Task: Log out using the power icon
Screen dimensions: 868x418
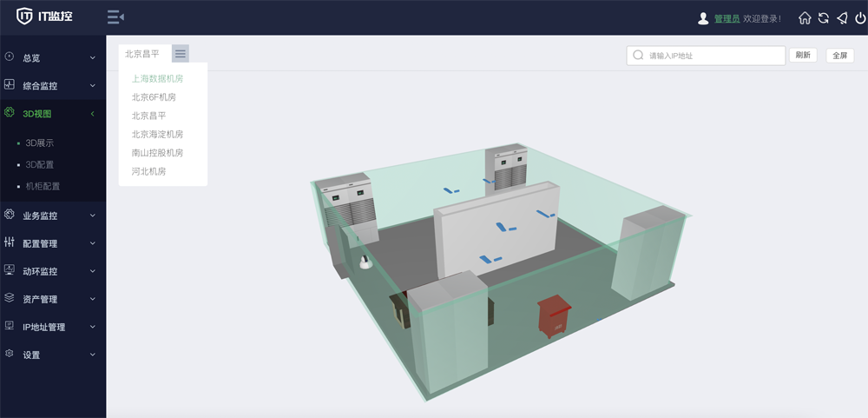Action: (859, 17)
